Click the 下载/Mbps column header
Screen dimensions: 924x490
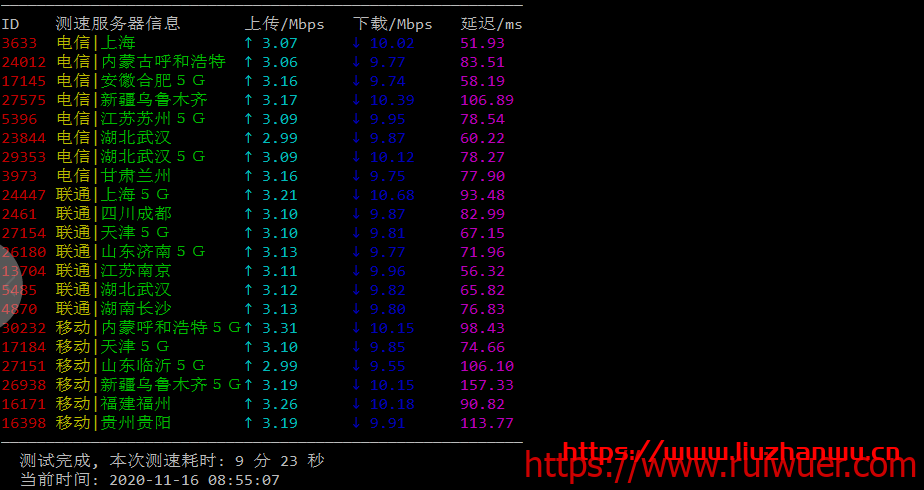click(x=392, y=24)
